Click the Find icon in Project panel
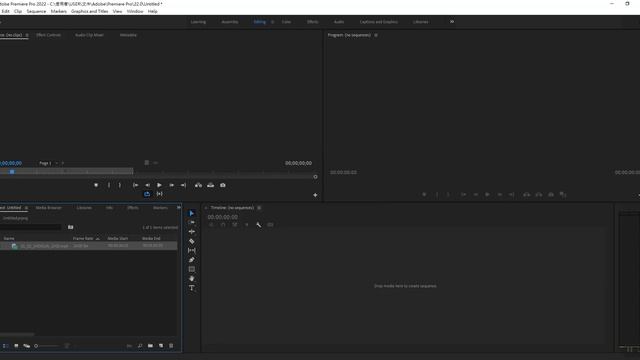 click(x=140, y=346)
